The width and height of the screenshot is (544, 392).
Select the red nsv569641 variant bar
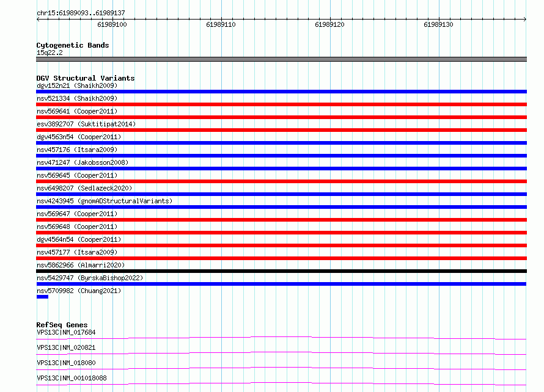(x=281, y=117)
